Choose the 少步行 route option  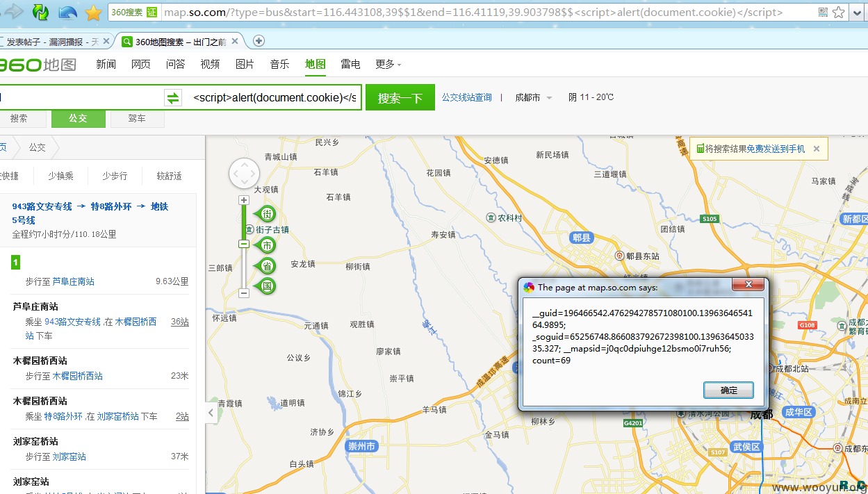[115, 176]
